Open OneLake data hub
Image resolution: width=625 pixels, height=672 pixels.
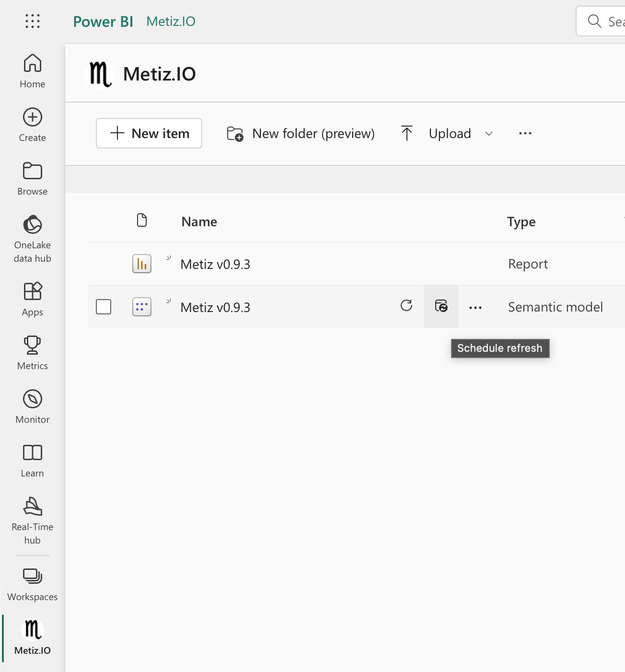tap(33, 238)
